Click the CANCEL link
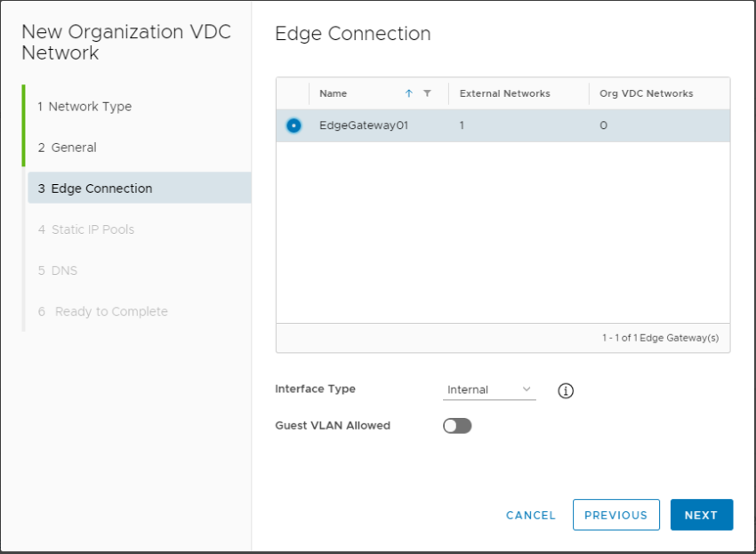This screenshot has width=756, height=554. 530,515
